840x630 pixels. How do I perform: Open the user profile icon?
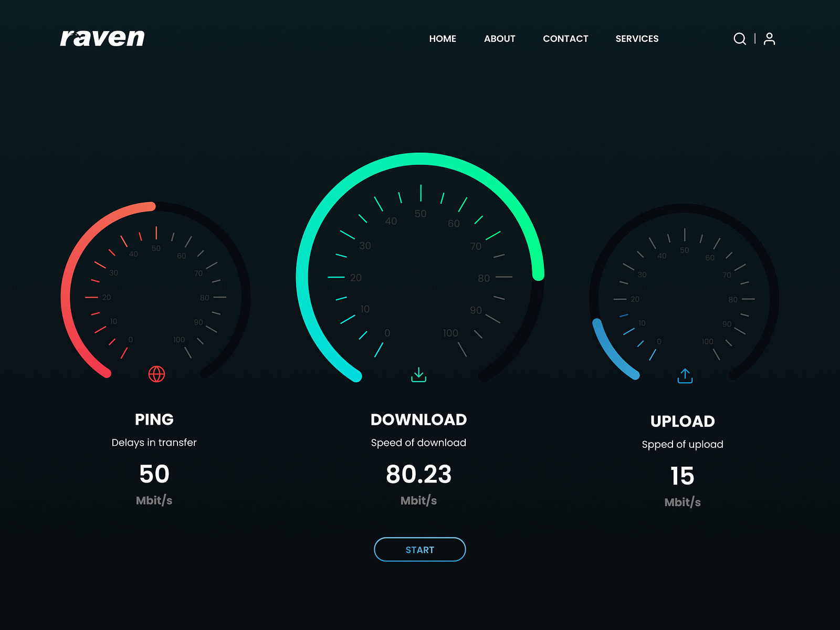point(770,38)
